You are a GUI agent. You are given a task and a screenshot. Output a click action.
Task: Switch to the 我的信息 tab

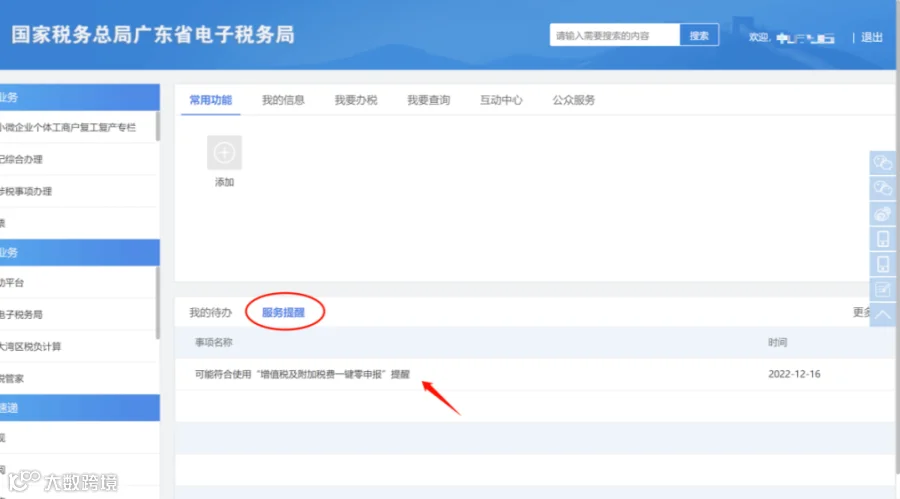[283, 100]
